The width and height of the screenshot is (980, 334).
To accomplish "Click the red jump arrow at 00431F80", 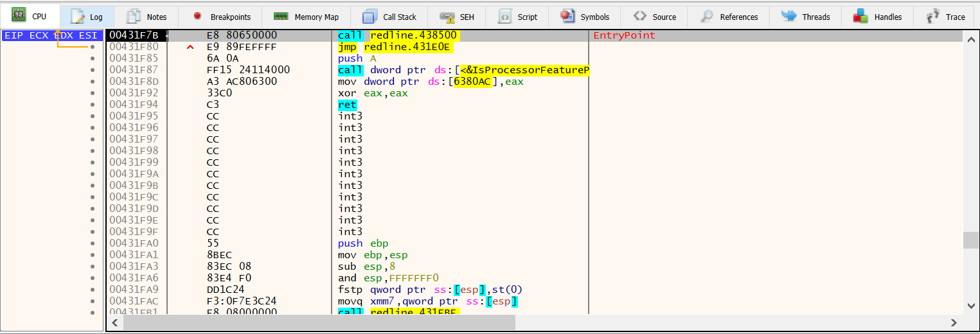I will [x=190, y=47].
